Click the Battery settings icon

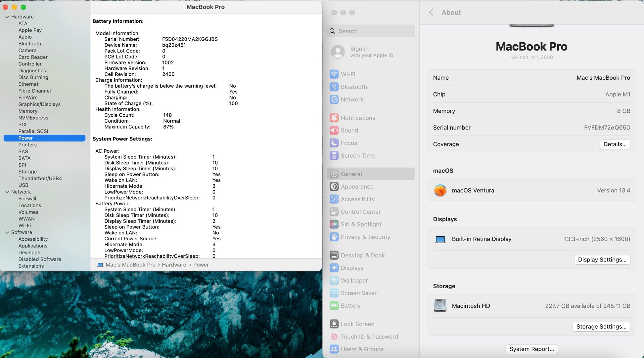[334, 306]
